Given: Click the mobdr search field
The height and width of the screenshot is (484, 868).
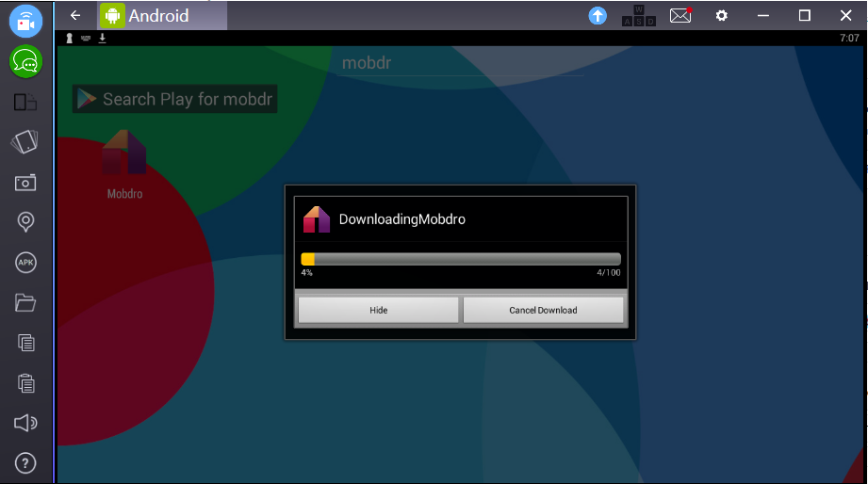Looking at the screenshot, I should pyautogui.click(x=461, y=63).
